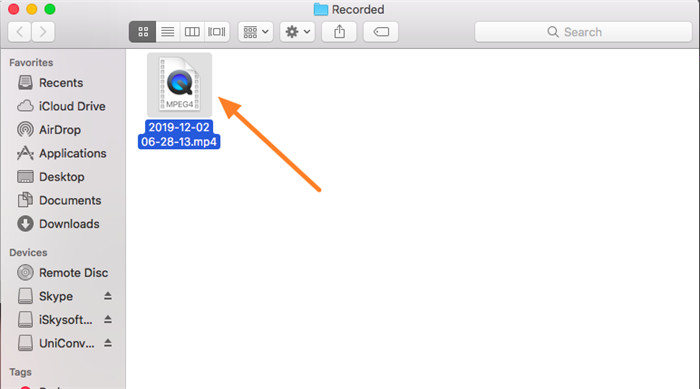Switch to gallery view mode
The image size is (700, 389).
pyautogui.click(x=217, y=32)
